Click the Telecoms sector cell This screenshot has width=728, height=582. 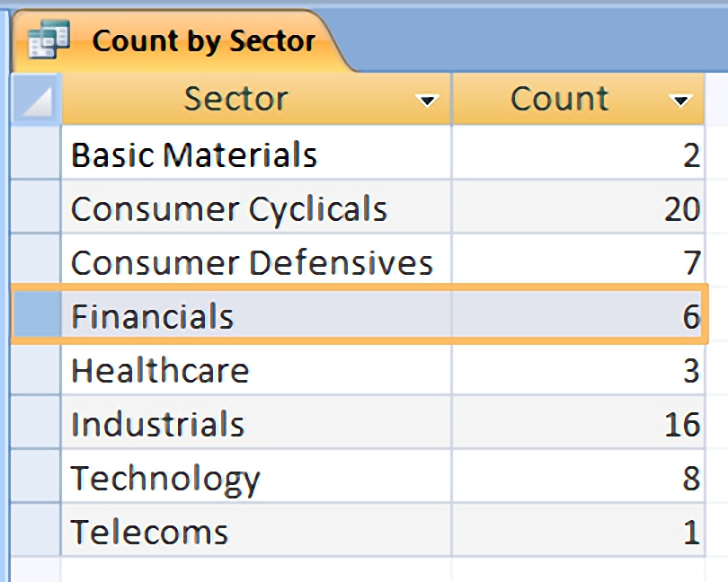click(x=256, y=530)
